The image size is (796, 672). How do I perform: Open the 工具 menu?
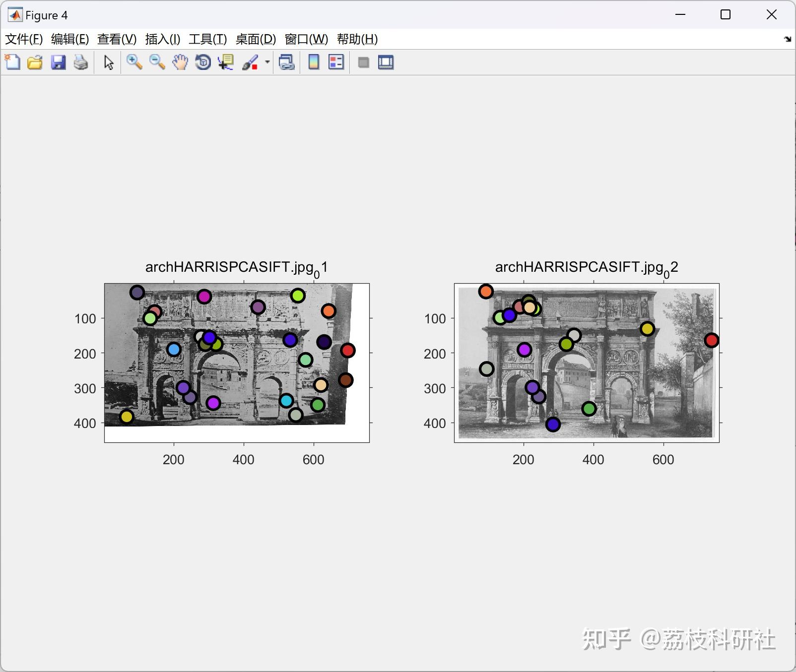click(208, 39)
